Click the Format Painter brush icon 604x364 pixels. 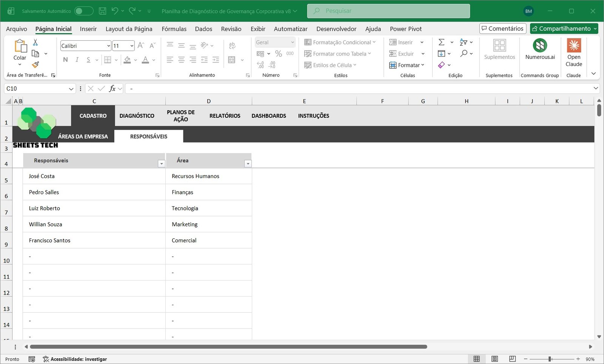click(x=35, y=65)
